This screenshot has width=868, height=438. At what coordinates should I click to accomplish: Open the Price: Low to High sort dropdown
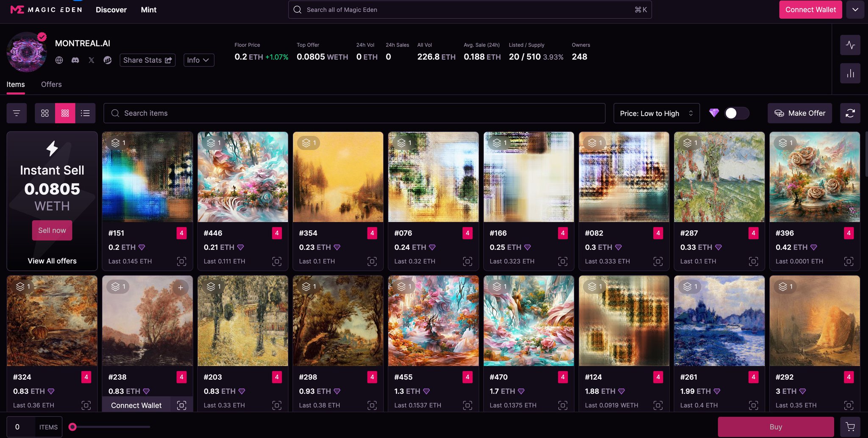[657, 113]
